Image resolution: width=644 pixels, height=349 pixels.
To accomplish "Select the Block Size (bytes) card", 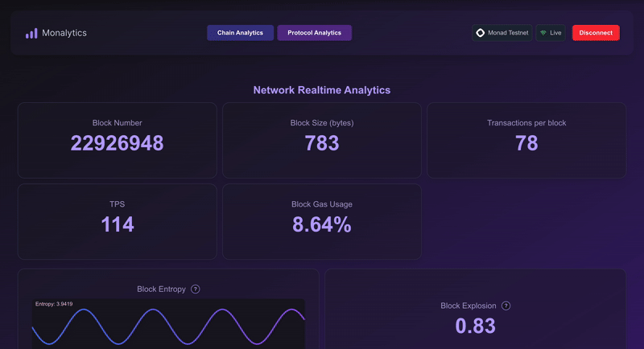I will tap(321, 140).
